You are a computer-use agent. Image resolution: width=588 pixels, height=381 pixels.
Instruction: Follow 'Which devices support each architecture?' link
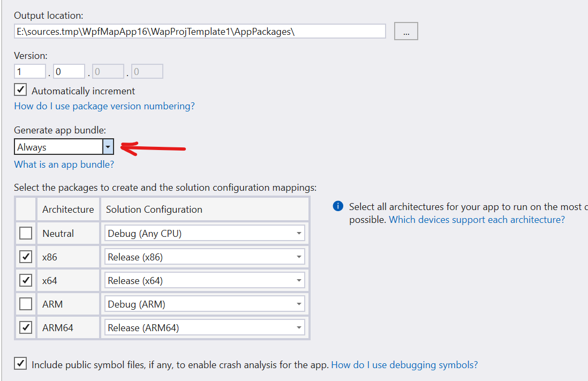pyautogui.click(x=477, y=220)
